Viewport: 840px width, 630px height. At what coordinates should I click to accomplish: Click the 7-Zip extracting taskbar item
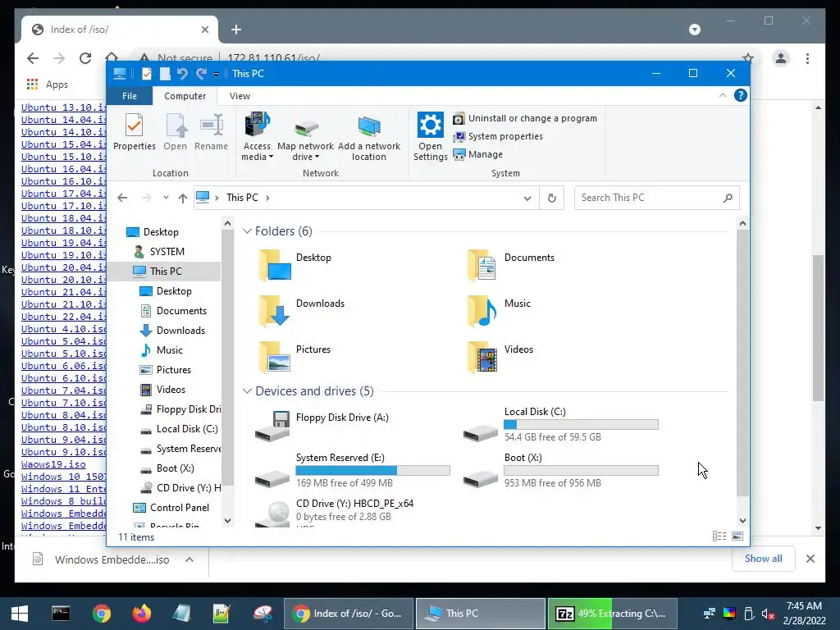pyautogui.click(x=613, y=614)
